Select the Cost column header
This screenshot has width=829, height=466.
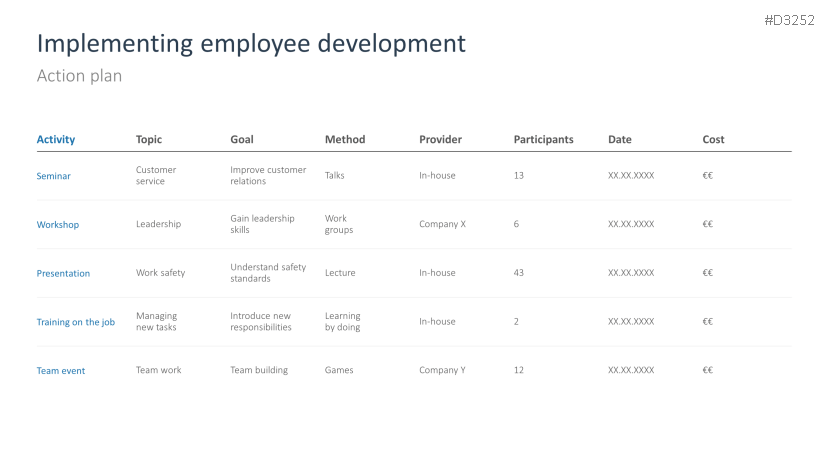[x=713, y=140]
